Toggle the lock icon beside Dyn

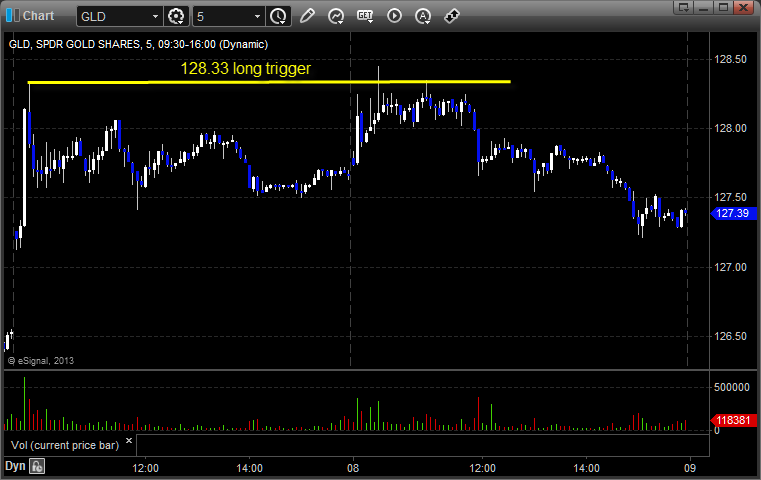tap(37, 466)
